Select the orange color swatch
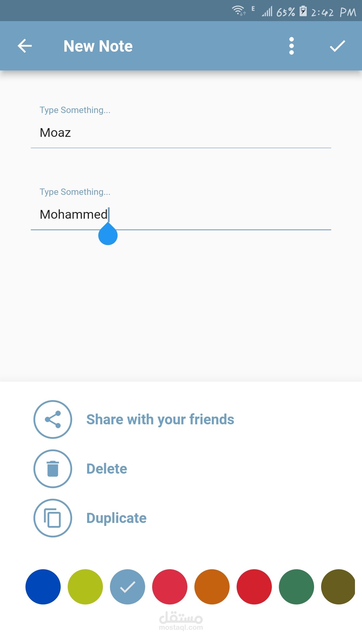The image size is (362, 644). (x=212, y=587)
